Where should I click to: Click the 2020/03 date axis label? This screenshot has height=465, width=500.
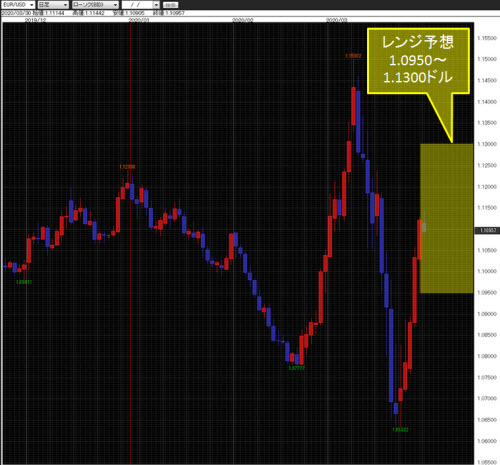pos(336,20)
